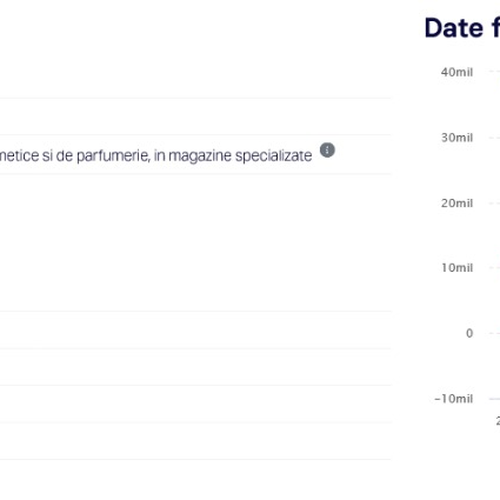This screenshot has width=500, height=500.
Task: Click the 20mil axis label
Action: coord(457,203)
